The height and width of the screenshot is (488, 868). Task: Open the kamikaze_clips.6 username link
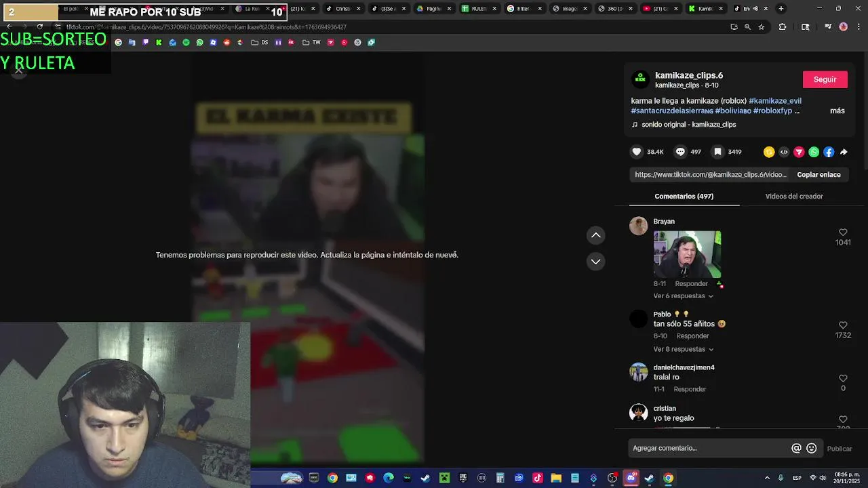point(689,75)
